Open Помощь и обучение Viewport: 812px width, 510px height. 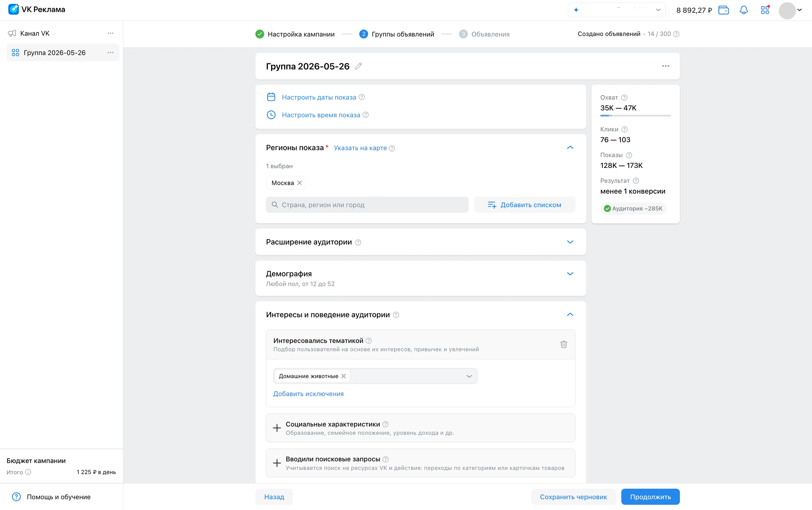click(51, 497)
